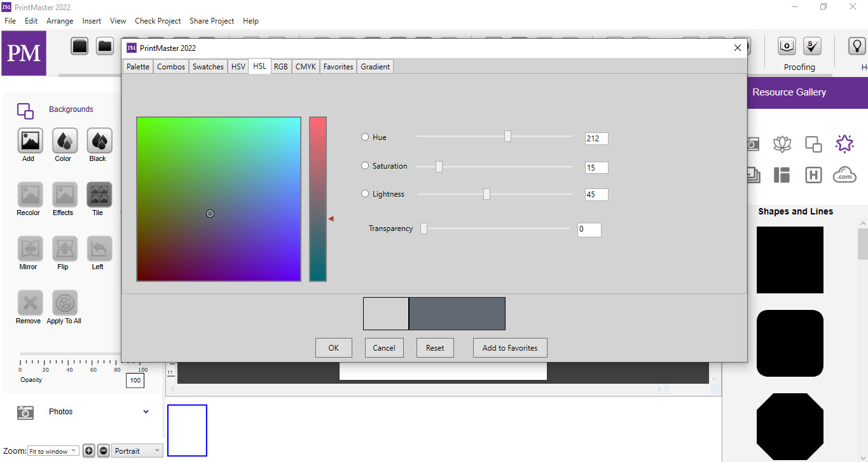Click Add to Favorites button
The height and width of the screenshot is (462, 868).
click(510, 347)
